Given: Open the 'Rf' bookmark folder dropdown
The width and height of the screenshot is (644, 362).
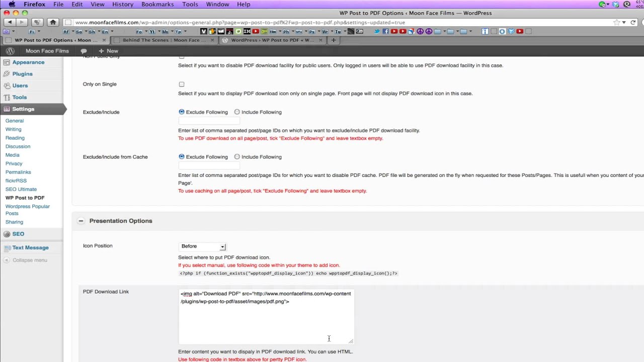Looking at the screenshot, I should tap(68, 31).
